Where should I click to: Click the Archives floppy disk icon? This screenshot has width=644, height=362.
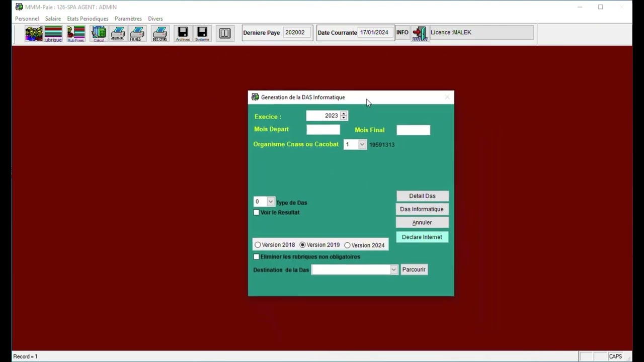(x=183, y=33)
